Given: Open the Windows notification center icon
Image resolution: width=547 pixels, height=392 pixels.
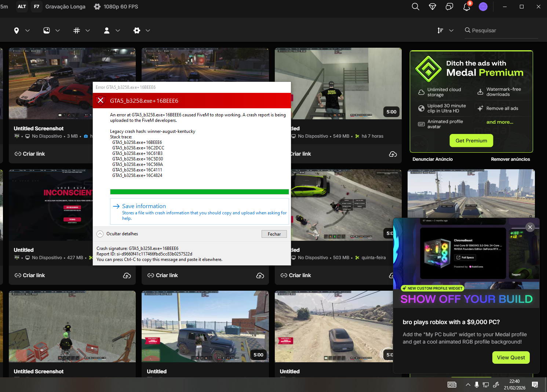Looking at the screenshot, I should coord(535,385).
